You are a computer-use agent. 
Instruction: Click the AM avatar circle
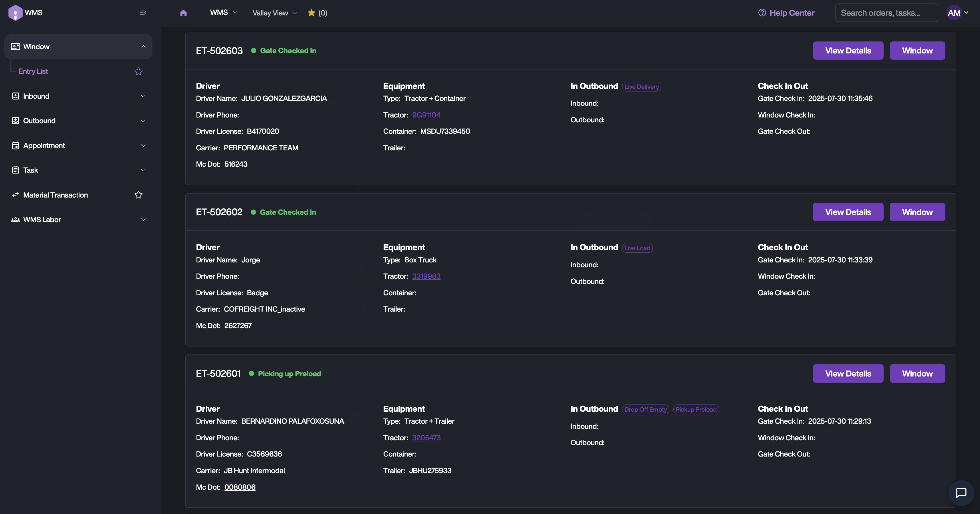point(954,13)
